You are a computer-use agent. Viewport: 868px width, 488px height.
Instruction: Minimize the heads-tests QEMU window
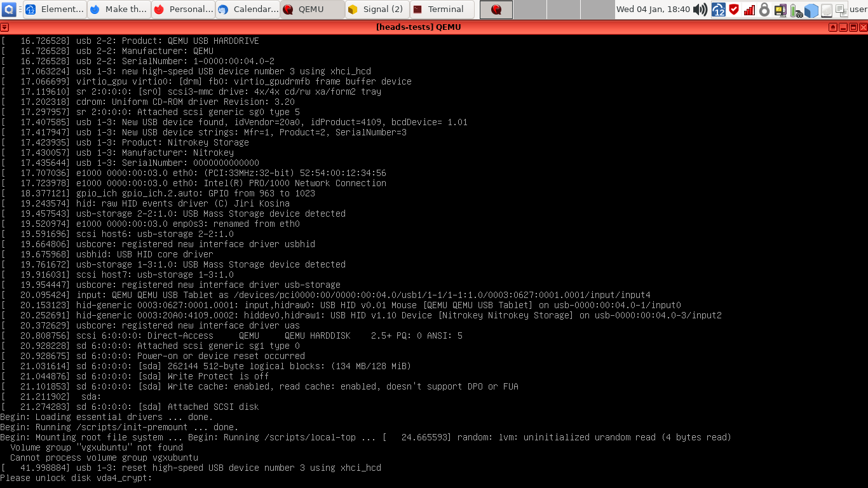[x=843, y=27]
